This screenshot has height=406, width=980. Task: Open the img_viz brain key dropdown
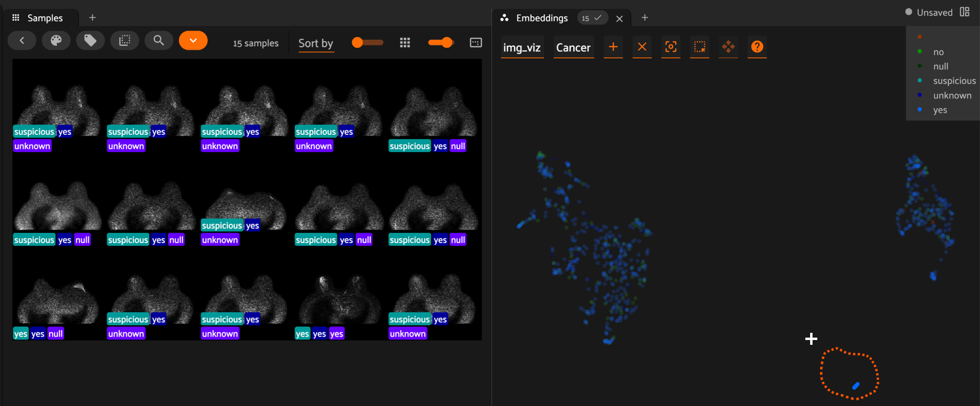click(522, 47)
